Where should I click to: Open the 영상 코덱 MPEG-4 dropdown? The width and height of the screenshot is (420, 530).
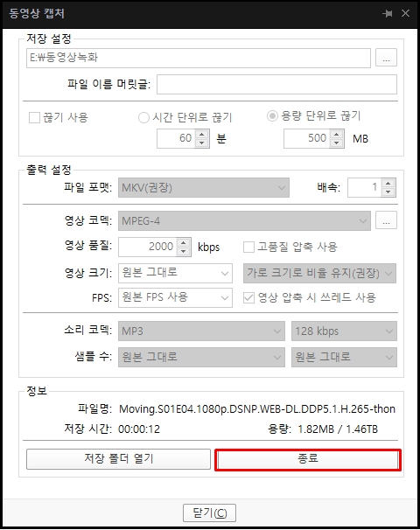click(244, 221)
